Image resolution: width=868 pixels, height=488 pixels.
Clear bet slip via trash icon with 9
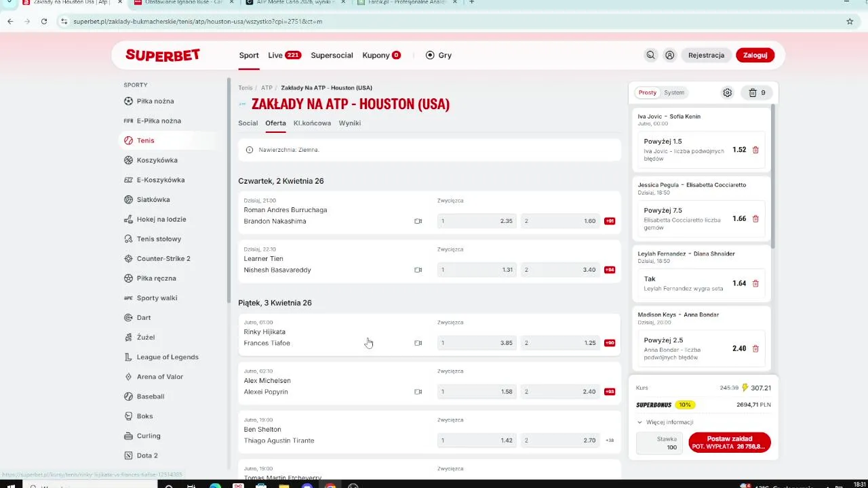coord(756,93)
